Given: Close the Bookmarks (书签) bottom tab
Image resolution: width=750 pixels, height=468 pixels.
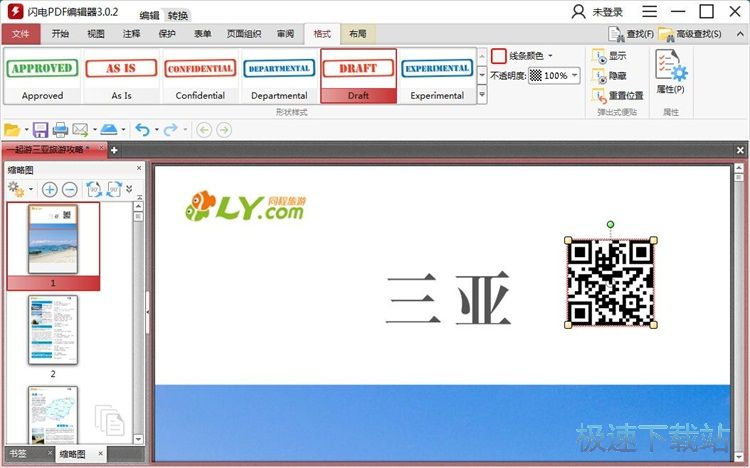Looking at the screenshot, I should point(50,453).
